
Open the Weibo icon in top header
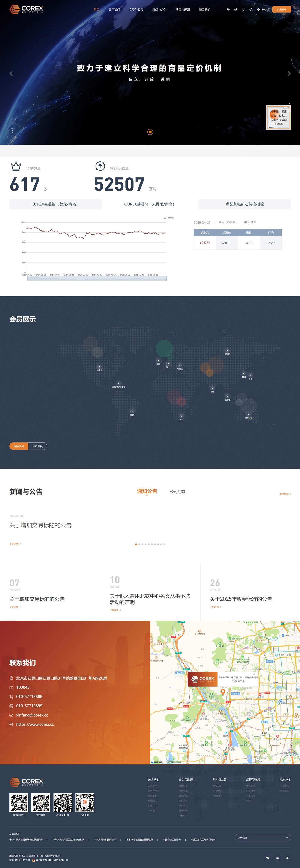tap(236, 9)
